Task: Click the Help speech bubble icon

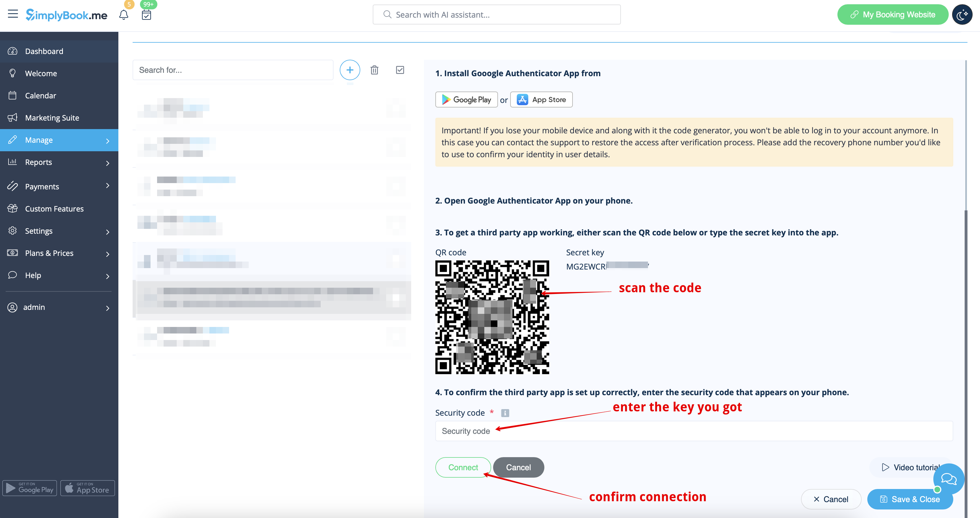Action: [x=13, y=275]
